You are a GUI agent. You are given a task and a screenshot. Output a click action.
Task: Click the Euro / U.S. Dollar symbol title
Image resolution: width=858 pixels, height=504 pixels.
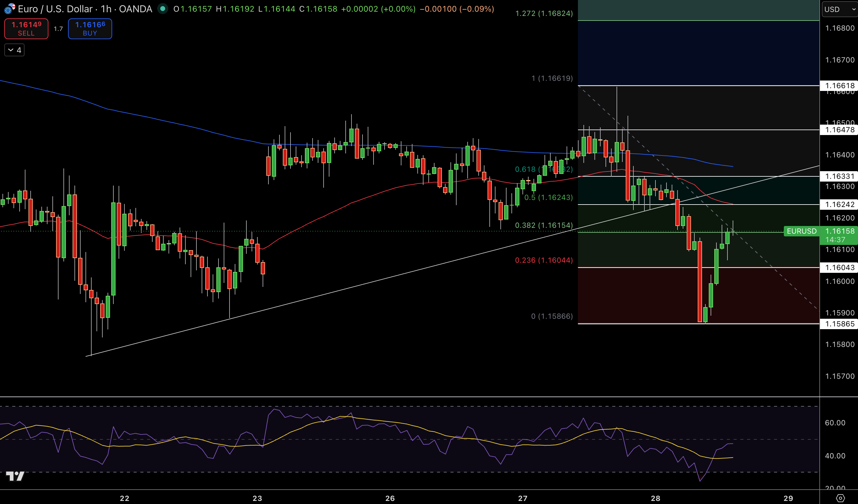tap(55, 9)
